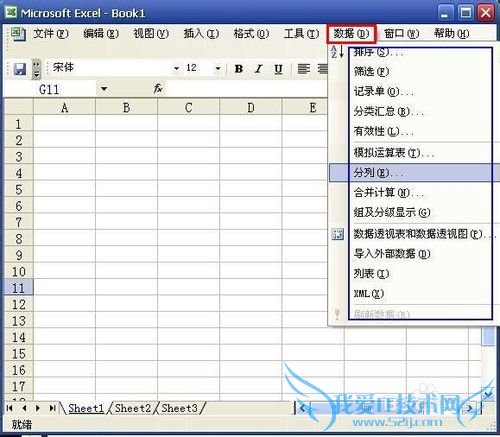Image resolution: width=500 pixels, height=437 pixels.
Task: Click the Align Left icon
Action: [x=304, y=69]
